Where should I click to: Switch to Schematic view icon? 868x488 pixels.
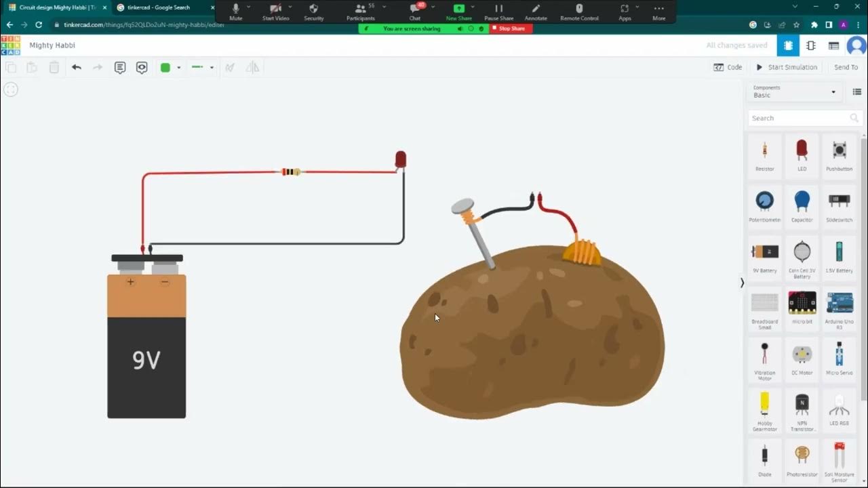[x=810, y=45]
